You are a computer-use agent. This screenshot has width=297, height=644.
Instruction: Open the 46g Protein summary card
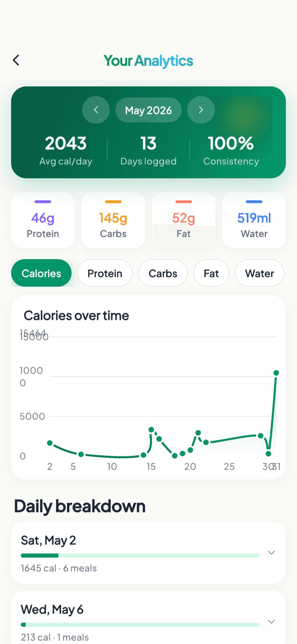pos(43,220)
